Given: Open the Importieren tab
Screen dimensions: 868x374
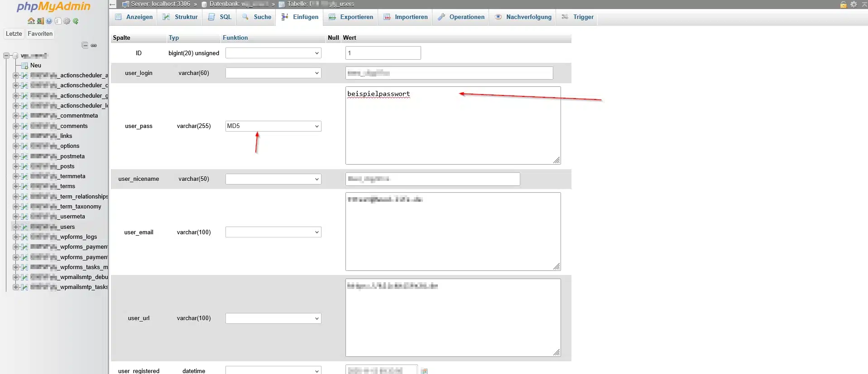Looking at the screenshot, I should 406,17.
